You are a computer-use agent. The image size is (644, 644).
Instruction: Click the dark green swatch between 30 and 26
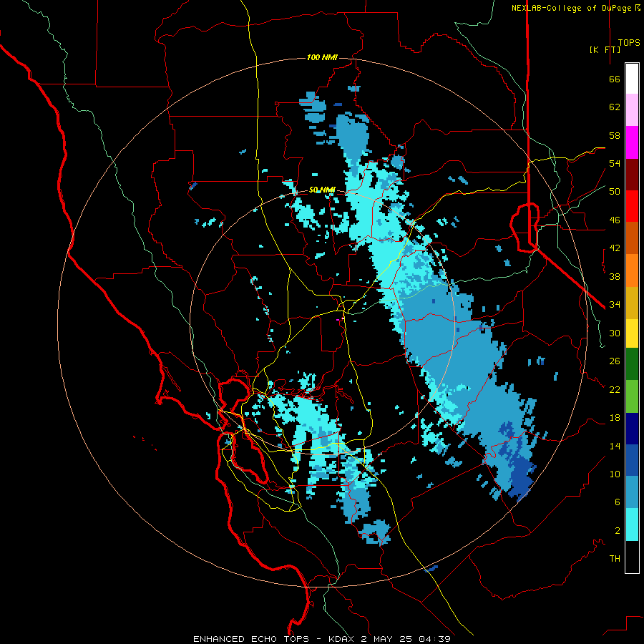[x=632, y=364]
